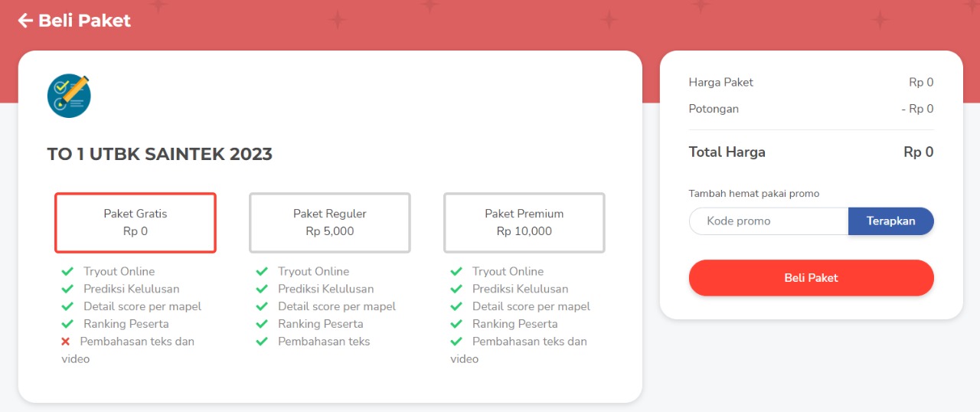The image size is (980, 412).
Task: Click the Potongan discount amount value
Action: (917, 109)
